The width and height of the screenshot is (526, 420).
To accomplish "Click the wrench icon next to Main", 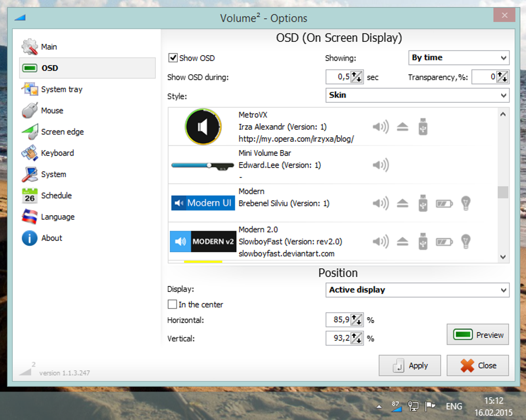I will click(30, 46).
